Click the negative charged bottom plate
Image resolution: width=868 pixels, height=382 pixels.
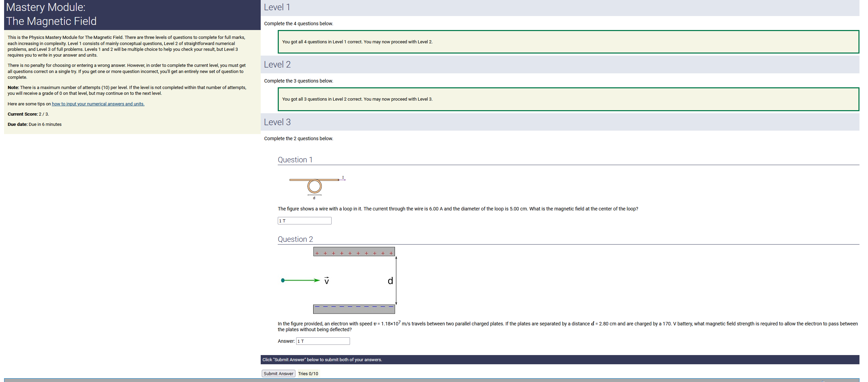pos(354,309)
